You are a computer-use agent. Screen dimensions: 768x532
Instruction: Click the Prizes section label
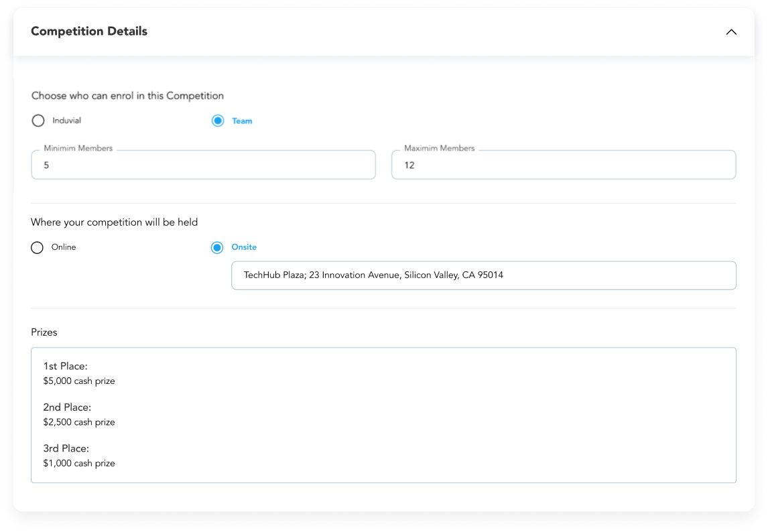coord(44,332)
